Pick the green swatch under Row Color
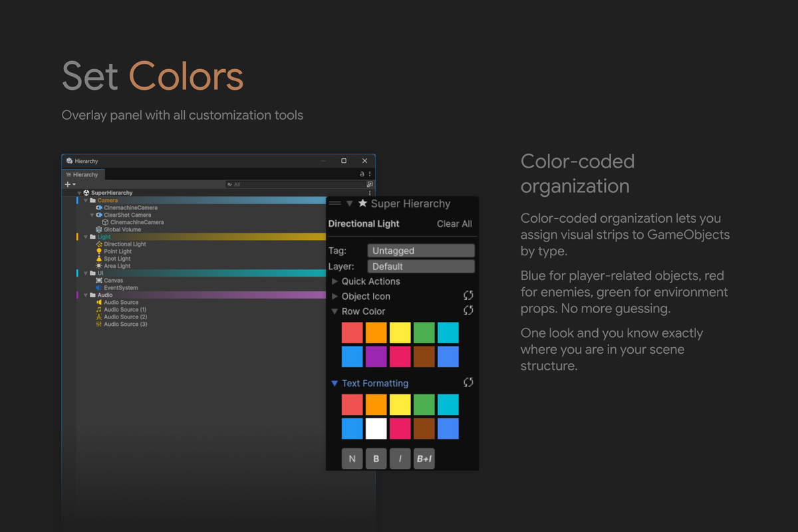This screenshot has width=798, height=532. point(424,332)
